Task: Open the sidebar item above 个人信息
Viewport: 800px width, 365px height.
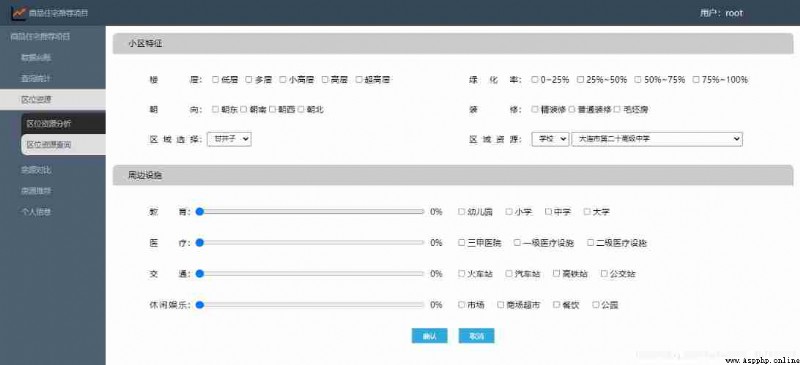Action: (x=53, y=190)
